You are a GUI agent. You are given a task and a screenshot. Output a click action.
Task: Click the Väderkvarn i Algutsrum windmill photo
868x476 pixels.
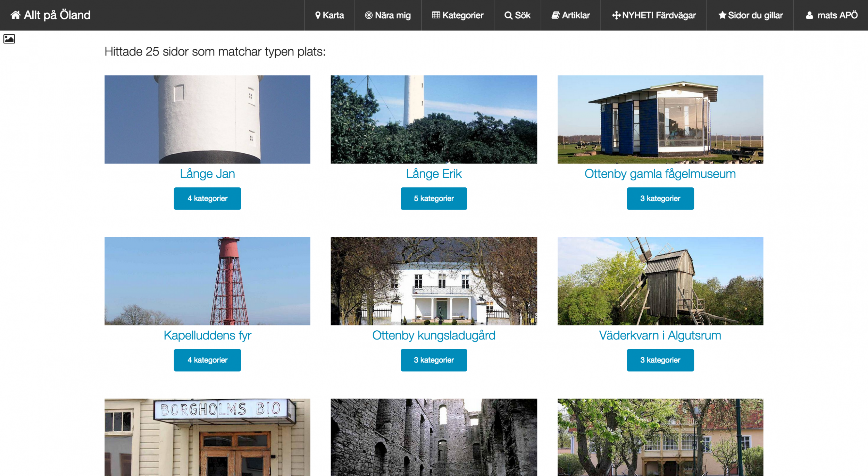660,281
